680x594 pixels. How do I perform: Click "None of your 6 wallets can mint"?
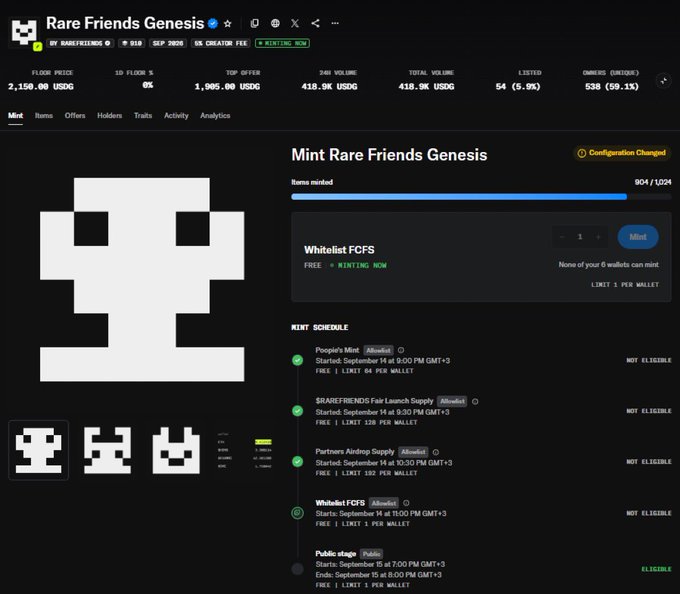point(608,264)
